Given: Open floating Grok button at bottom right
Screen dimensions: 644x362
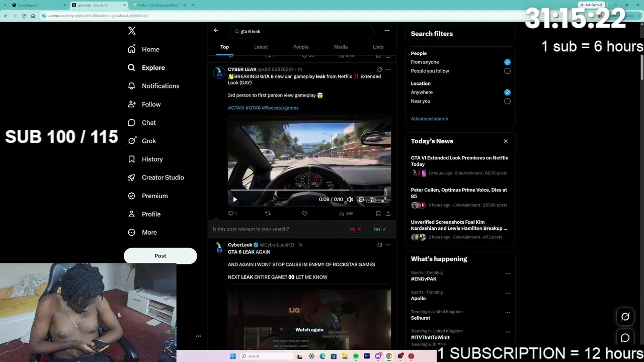Looking at the screenshot, I should 625,317.
